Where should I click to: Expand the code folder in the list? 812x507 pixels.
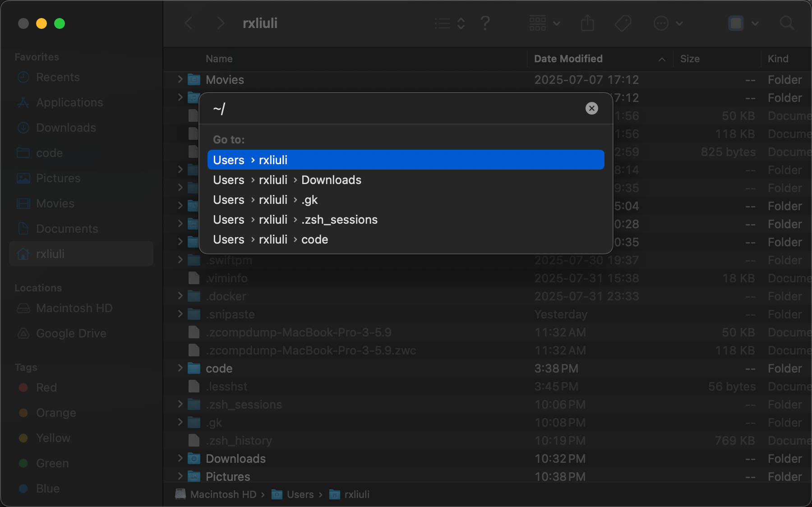(180, 368)
